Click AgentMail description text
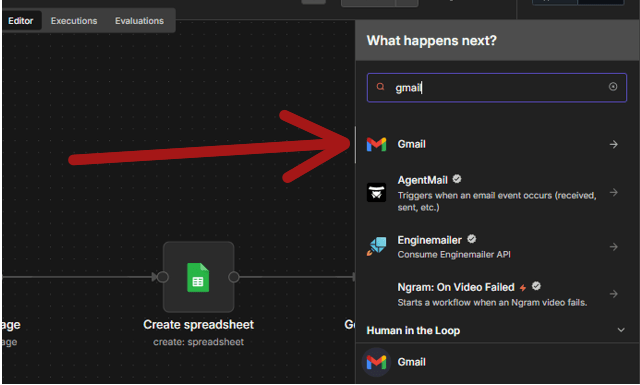 tap(497, 201)
